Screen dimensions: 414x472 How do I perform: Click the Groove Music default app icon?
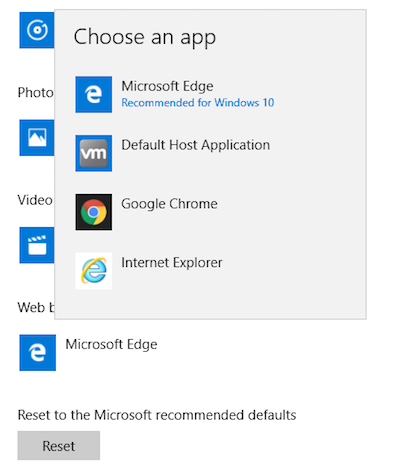click(x=37, y=30)
